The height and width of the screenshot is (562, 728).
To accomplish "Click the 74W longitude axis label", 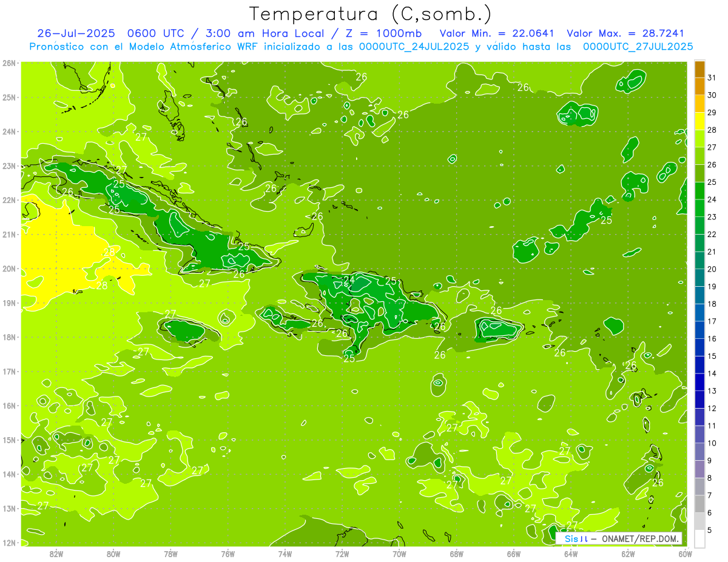I will pyautogui.click(x=285, y=554).
